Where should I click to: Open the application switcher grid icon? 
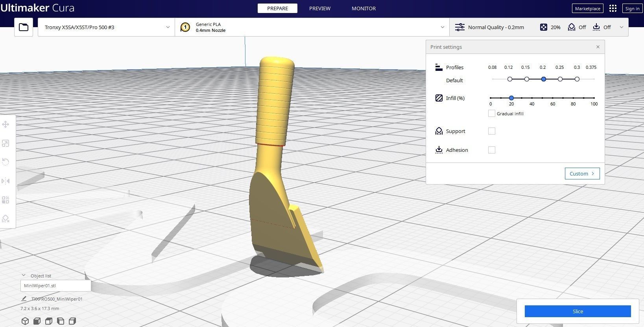point(613,8)
